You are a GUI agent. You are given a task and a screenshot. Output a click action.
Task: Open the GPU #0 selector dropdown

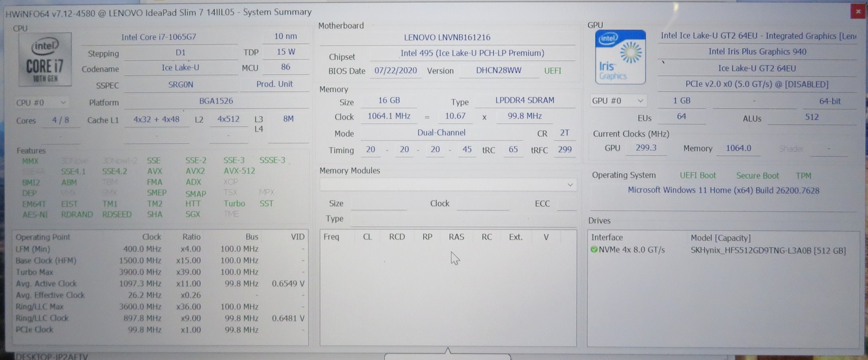pos(618,101)
